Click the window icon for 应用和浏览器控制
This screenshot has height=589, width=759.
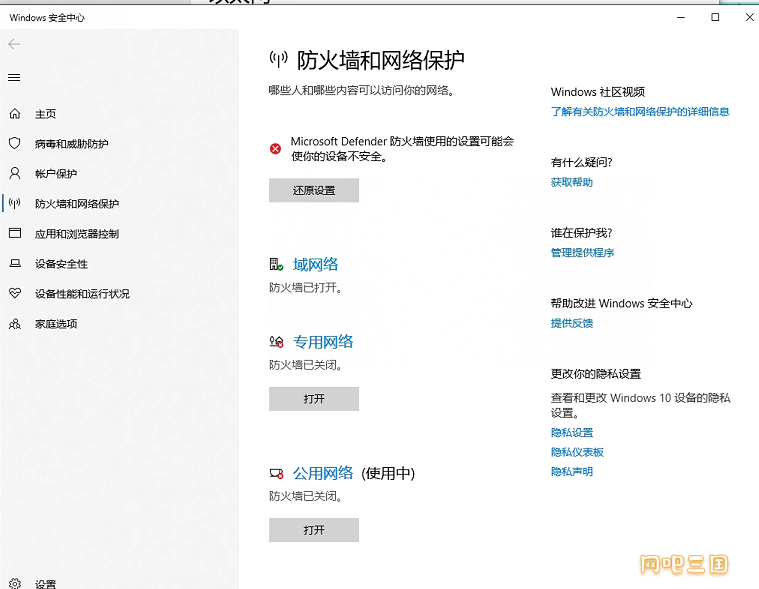click(15, 233)
